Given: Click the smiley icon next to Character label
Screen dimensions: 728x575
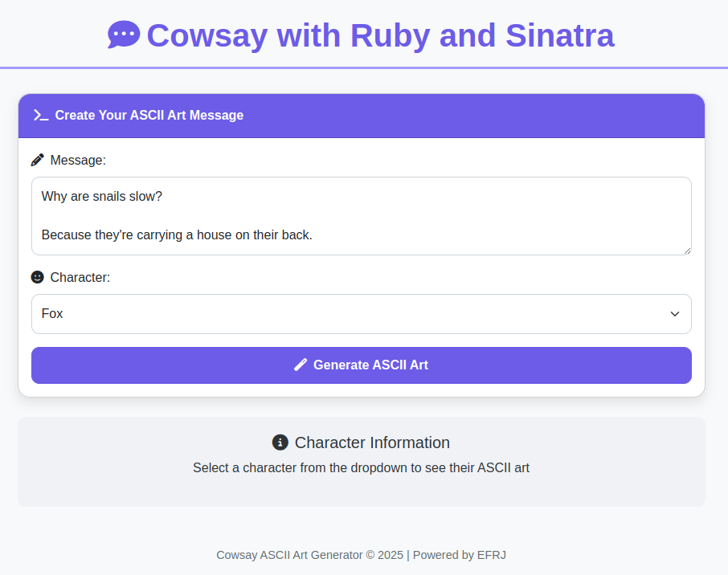Looking at the screenshot, I should click(37, 277).
